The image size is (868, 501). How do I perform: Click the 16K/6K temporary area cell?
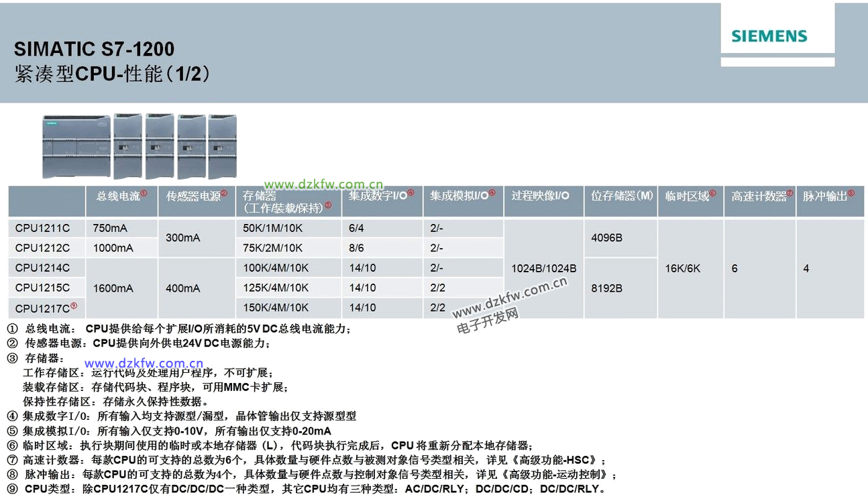(690, 268)
